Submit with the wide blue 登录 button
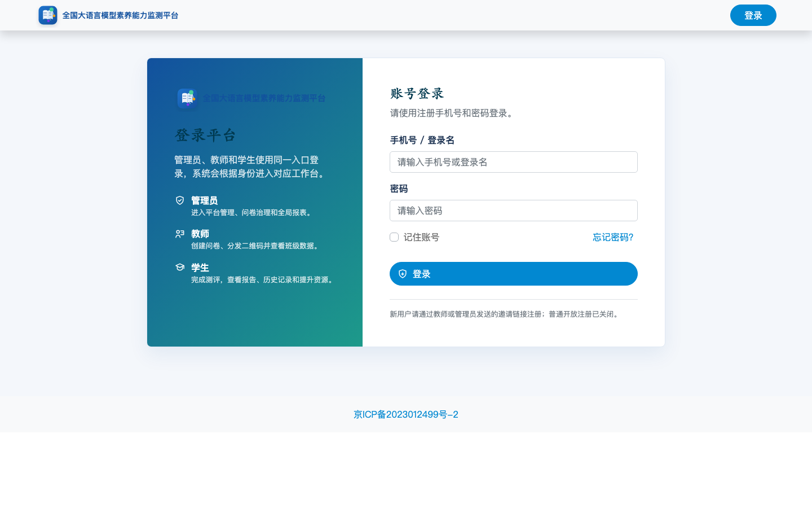 tap(514, 274)
